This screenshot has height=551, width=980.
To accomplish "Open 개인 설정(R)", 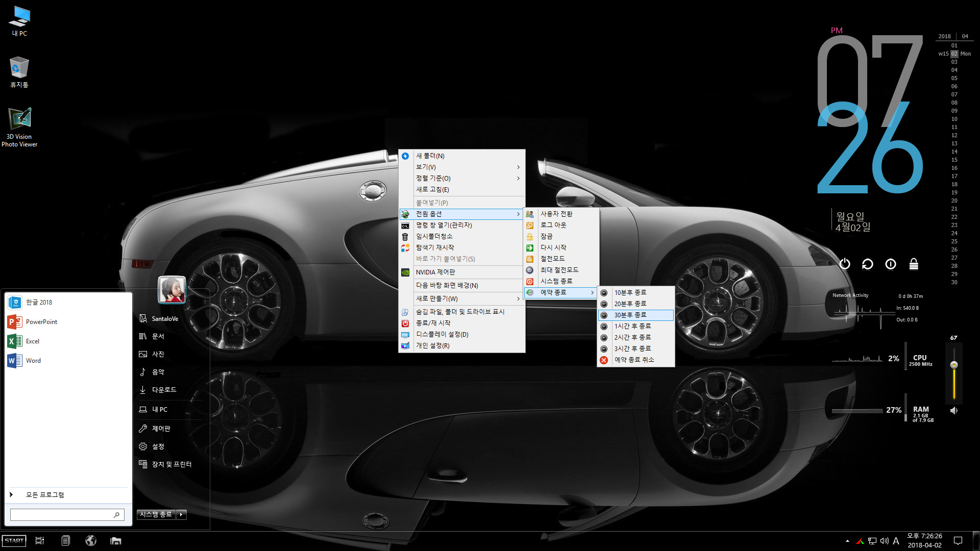I will click(462, 346).
